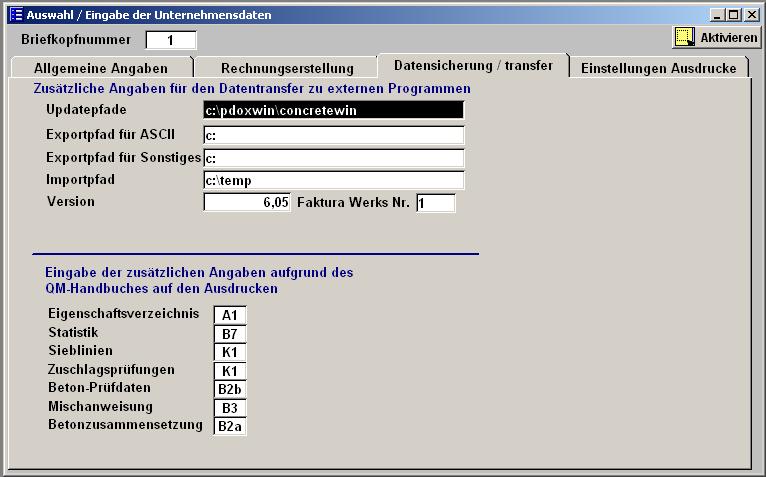The height and width of the screenshot is (477, 766).
Task: Click the Sieblinien code field
Action: (230, 352)
